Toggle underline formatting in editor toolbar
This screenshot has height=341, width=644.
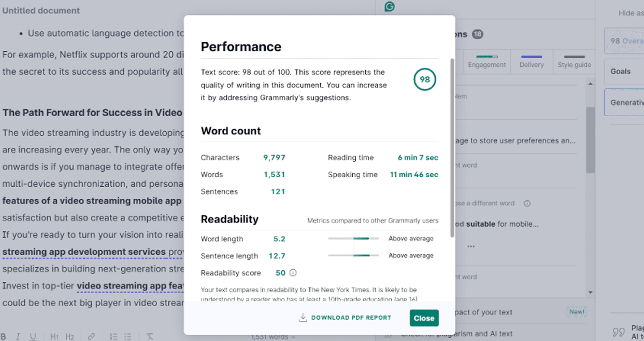pos(33,336)
